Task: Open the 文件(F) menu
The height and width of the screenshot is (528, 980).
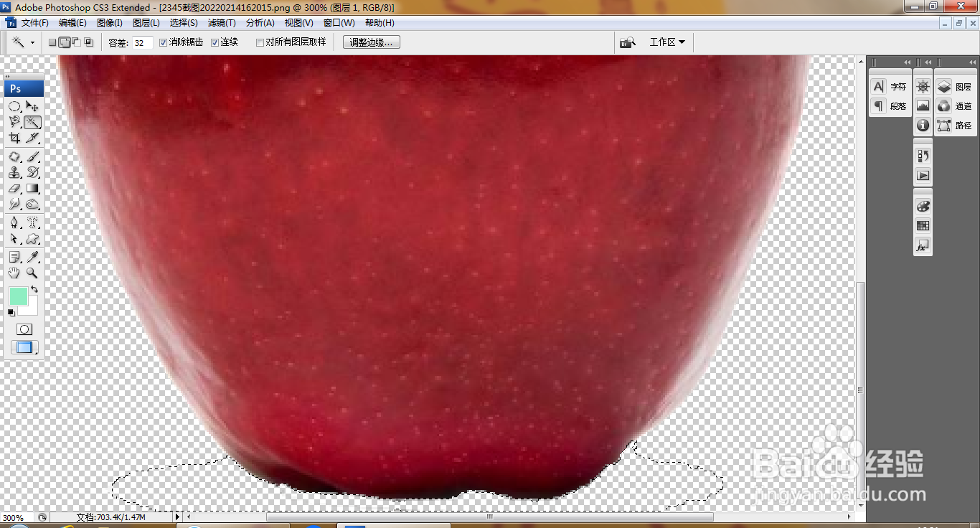Action: [34, 23]
